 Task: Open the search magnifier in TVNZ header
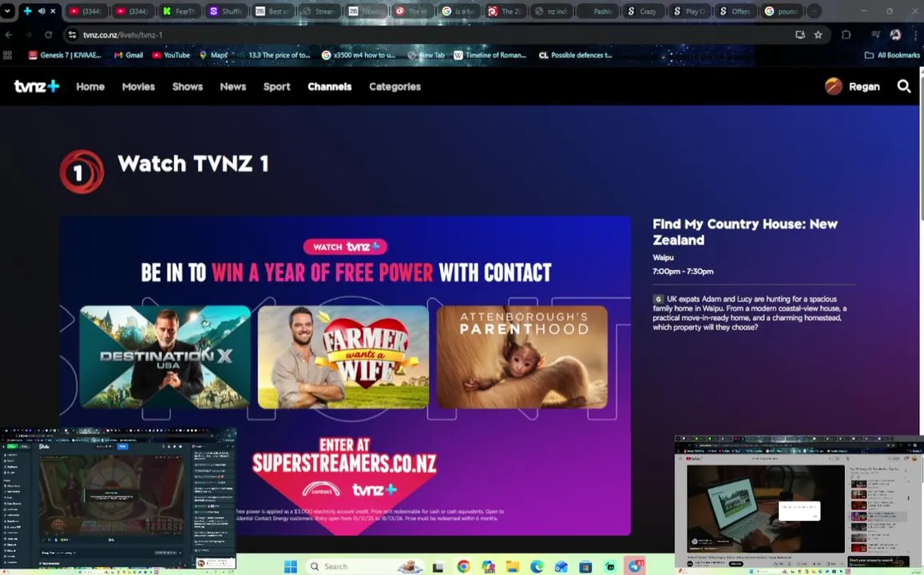pos(903,86)
